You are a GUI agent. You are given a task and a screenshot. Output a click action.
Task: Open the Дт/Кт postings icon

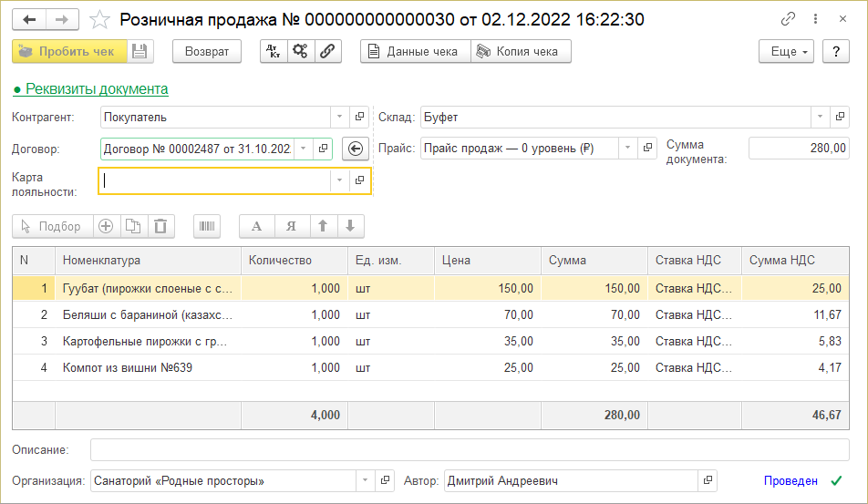pyautogui.click(x=273, y=52)
